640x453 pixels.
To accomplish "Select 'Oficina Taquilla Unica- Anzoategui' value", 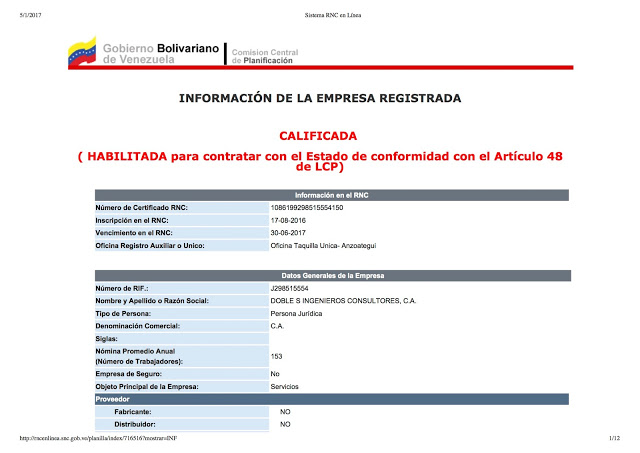I will 323,246.
